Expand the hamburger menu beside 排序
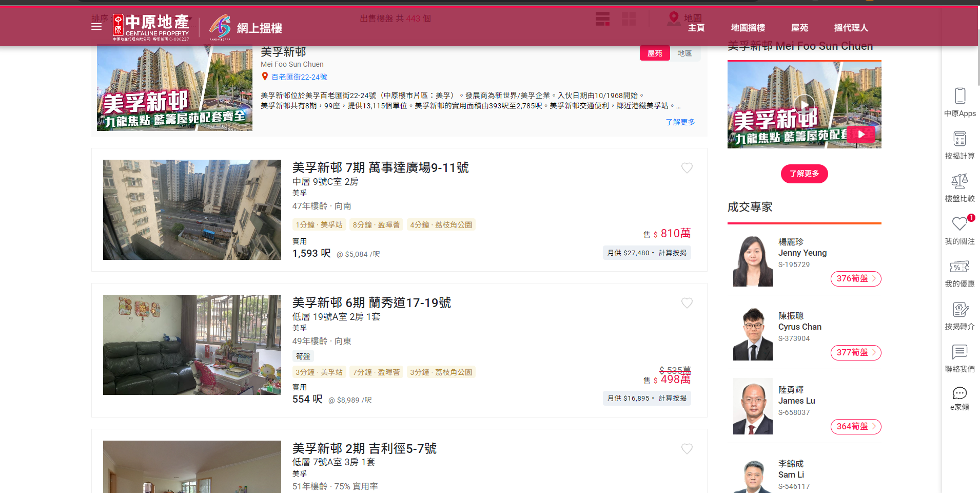The width and height of the screenshot is (980, 493). [x=96, y=27]
